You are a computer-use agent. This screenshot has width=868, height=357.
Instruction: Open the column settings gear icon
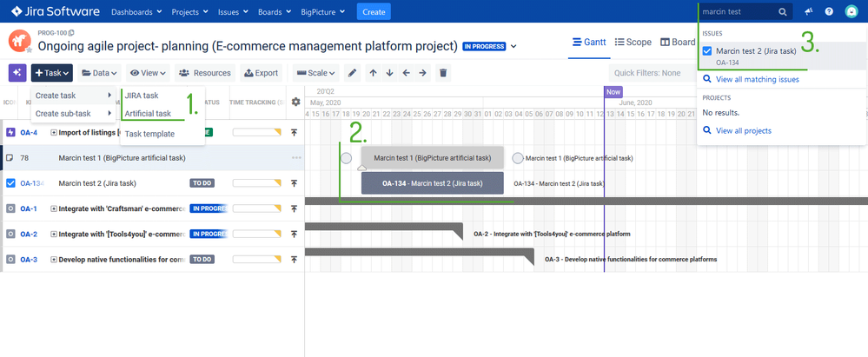click(296, 102)
